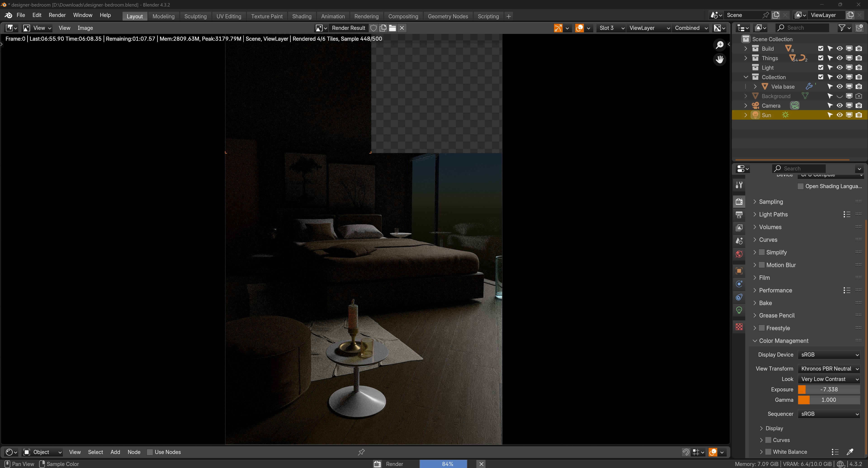Click the White Balance eyedropper icon
The width and height of the screenshot is (868, 468).
850,452
